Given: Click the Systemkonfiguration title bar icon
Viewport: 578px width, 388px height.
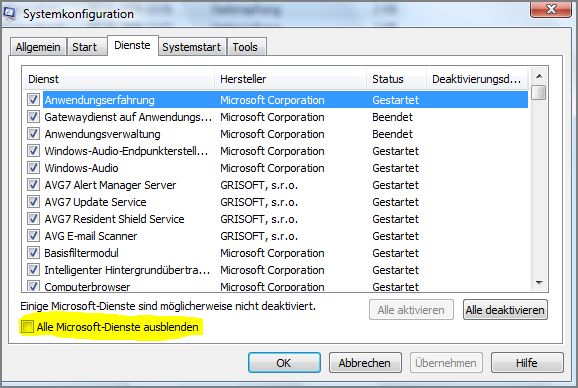Looking at the screenshot, I should (x=9, y=13).
